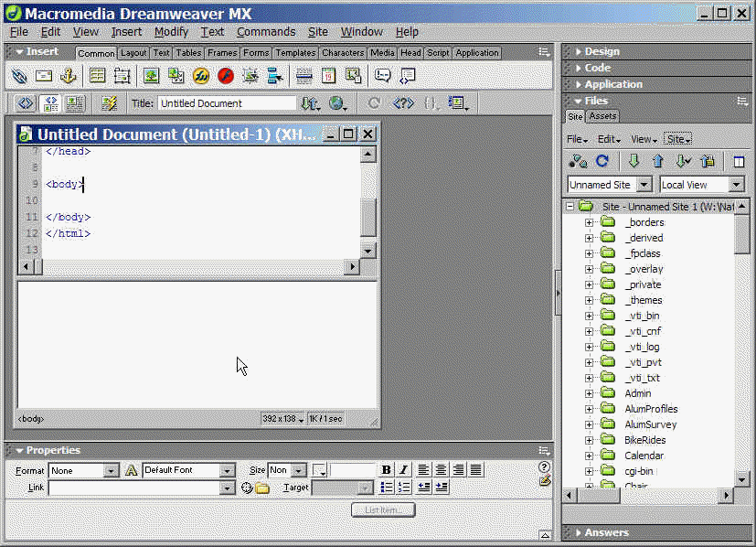The width and height of the screenshot is (756, 547).
Task: Insert Fireworks HTML
Action: point(200,76)
